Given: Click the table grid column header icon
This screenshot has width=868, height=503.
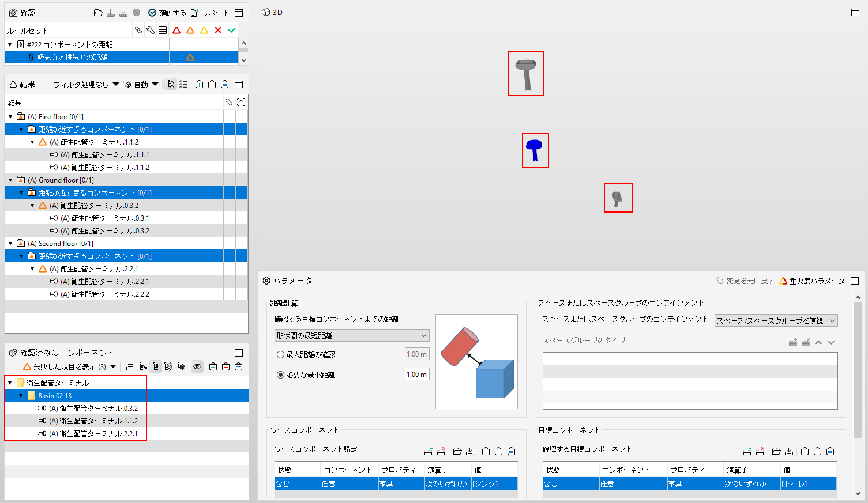Looking at the screenshot, I should tap(163, 30).
